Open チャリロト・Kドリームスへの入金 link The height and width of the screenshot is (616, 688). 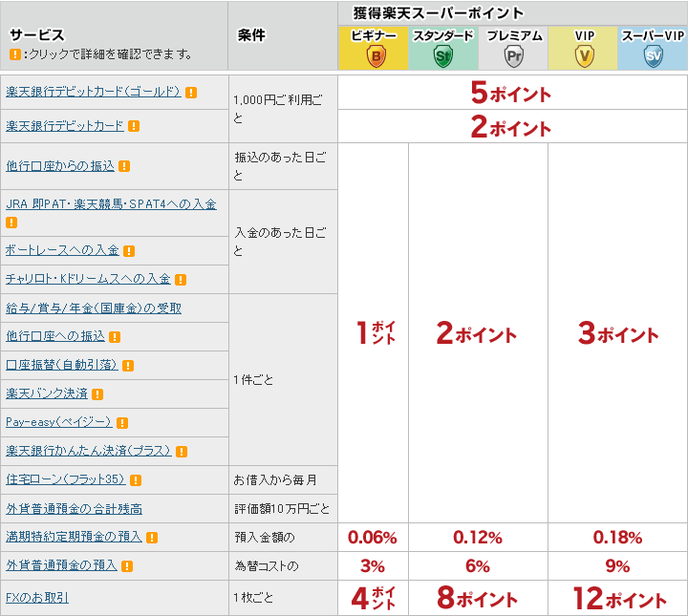[88, 279]
